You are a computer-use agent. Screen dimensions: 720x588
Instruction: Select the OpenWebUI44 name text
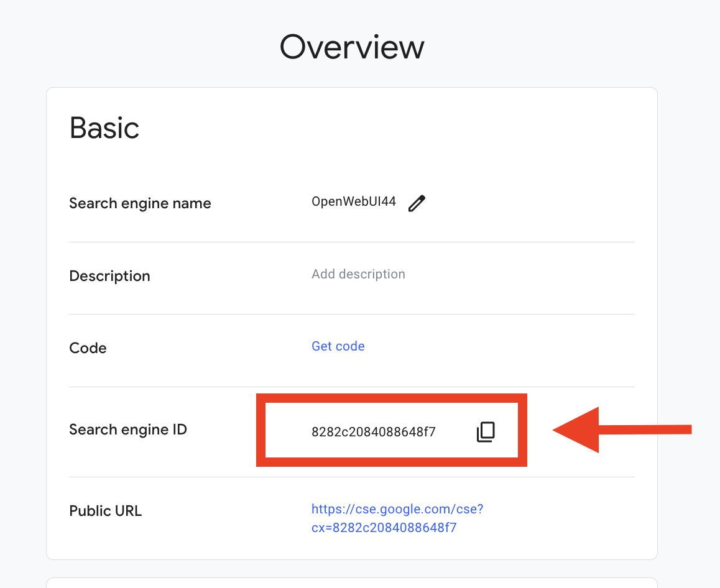tap(354, 201)
